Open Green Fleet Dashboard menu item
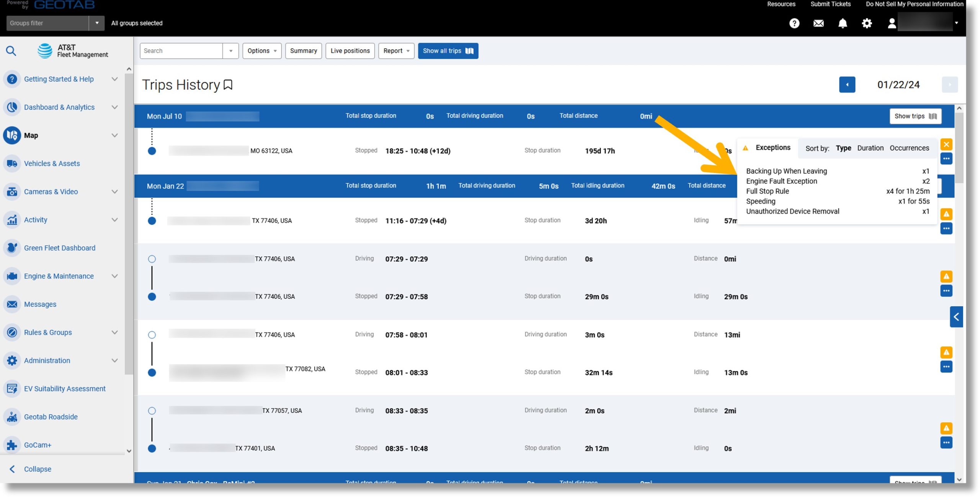Screen dimensions: 980x497 (60, 248)
